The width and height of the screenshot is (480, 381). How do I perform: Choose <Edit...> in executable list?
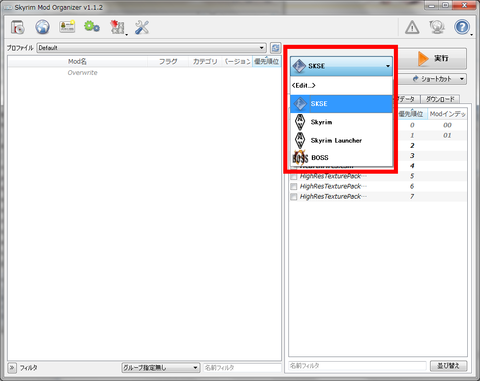click(x=341, y=86)
